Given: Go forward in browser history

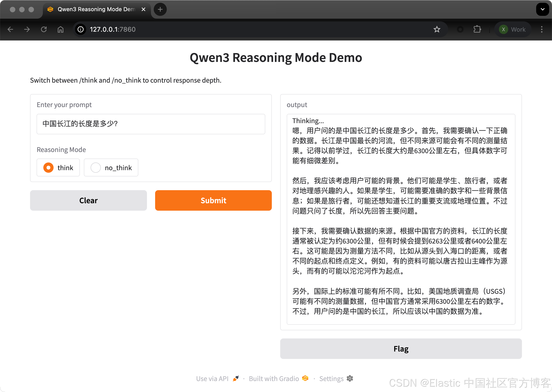Looking at the screenshot, I should (27, 30).
